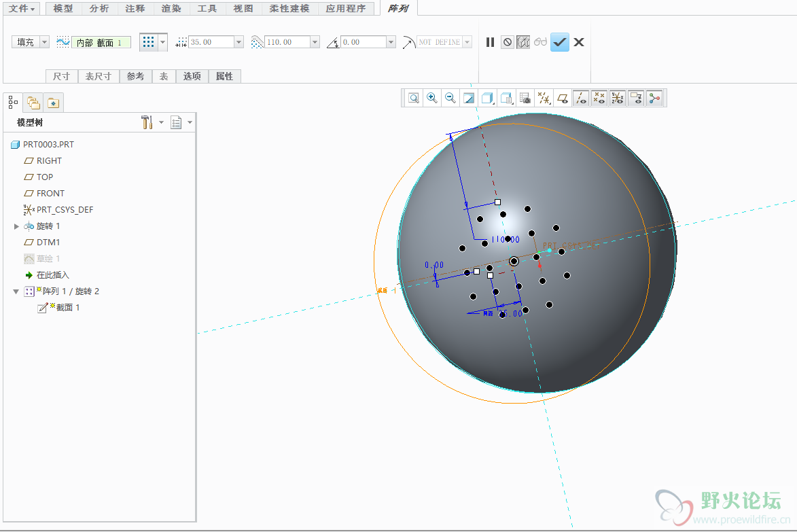Open the 选项 panel
Image resolution: width=797 pixels, height=532 pixels.
coord(192,76)
